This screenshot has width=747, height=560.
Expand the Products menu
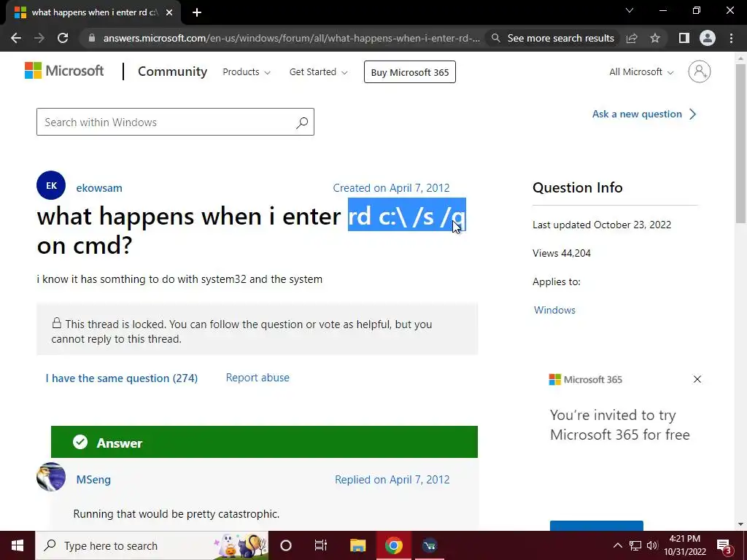(247, 72)
